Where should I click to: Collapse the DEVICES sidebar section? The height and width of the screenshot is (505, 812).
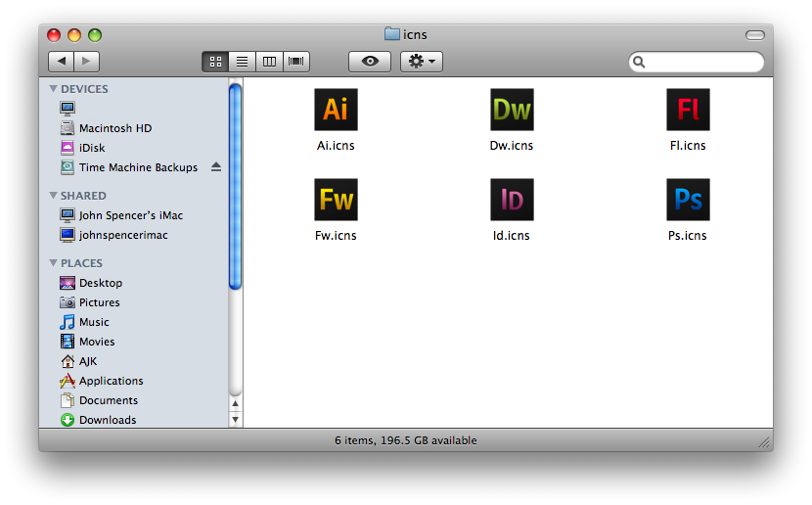click(53, 88)
